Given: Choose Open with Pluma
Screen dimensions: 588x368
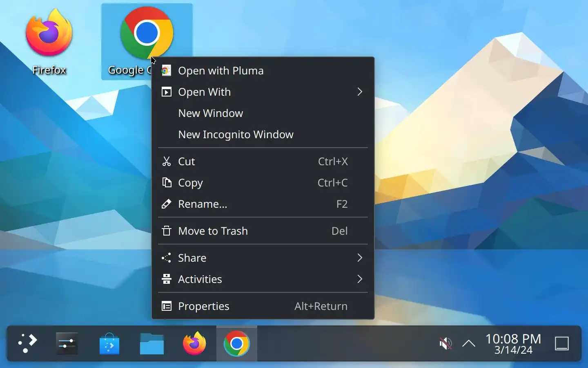Looking at the screenshot, I should (263, 71).
